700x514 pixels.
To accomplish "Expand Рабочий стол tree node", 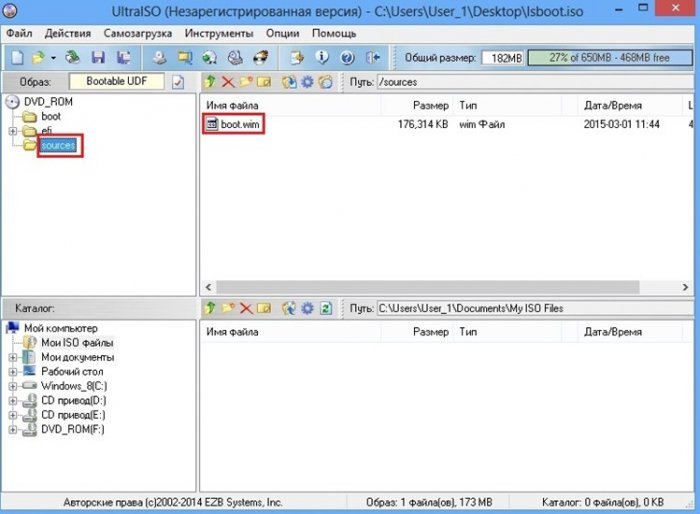I will pos(12,372).
